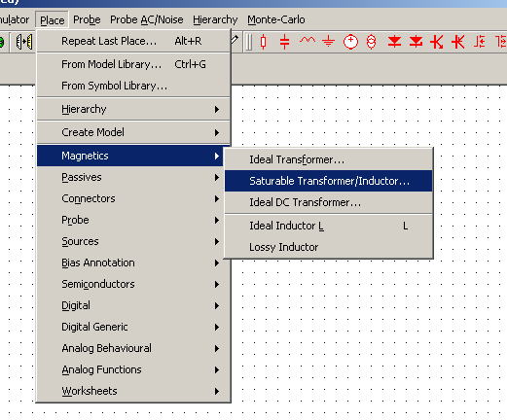Open the Probe AC/Noise menu
The height and width of the screenshot is (420, 507).
click(x=147, y=19)
